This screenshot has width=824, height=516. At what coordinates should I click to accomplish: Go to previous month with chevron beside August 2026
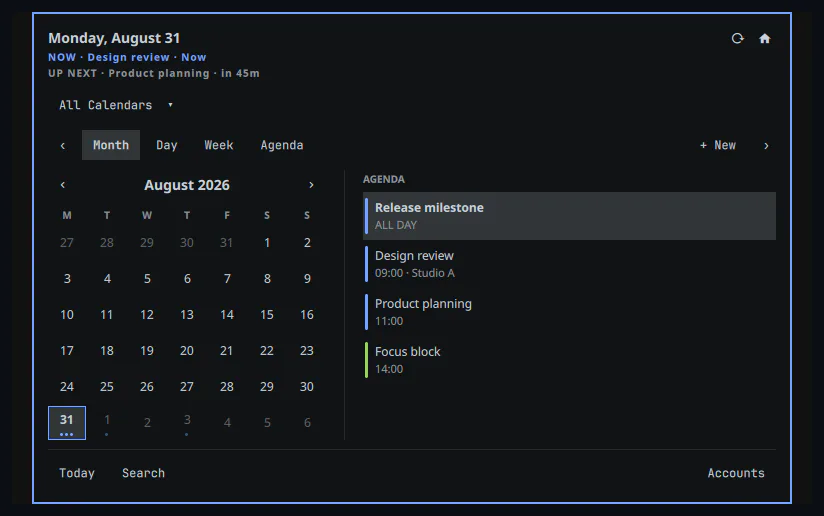point(63,185)
